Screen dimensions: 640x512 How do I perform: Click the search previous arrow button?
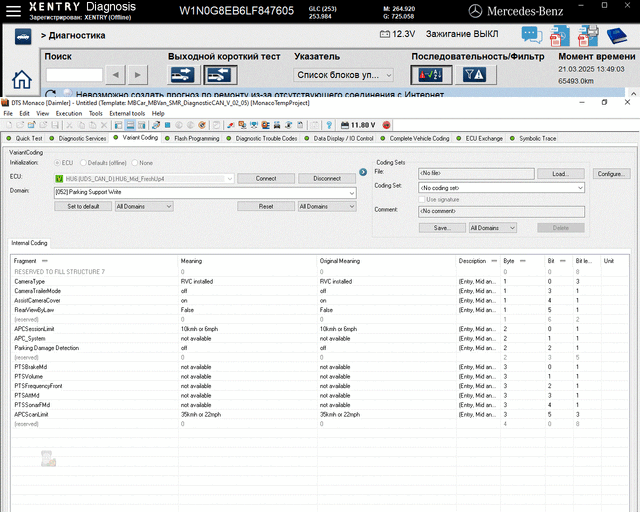[x=117, y=75]
